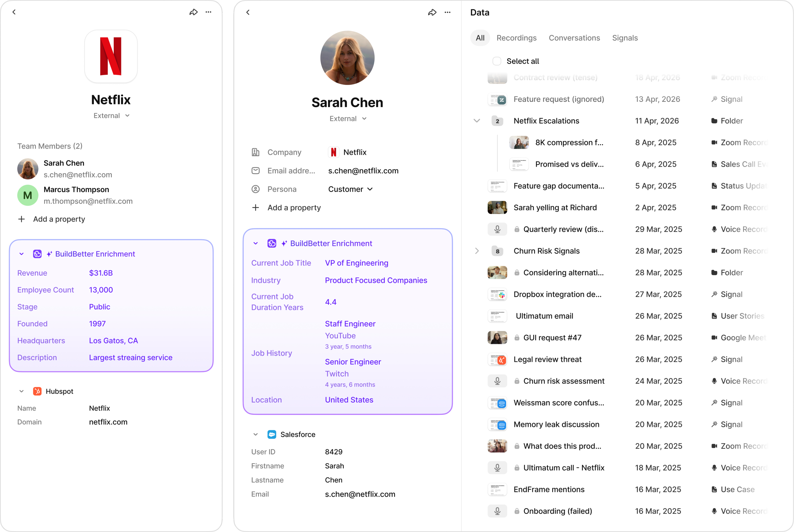The height and width of the screenshot is (532, 794).
Task: Open the External dropdown under Netflix
Action: [x=111, y=116]
